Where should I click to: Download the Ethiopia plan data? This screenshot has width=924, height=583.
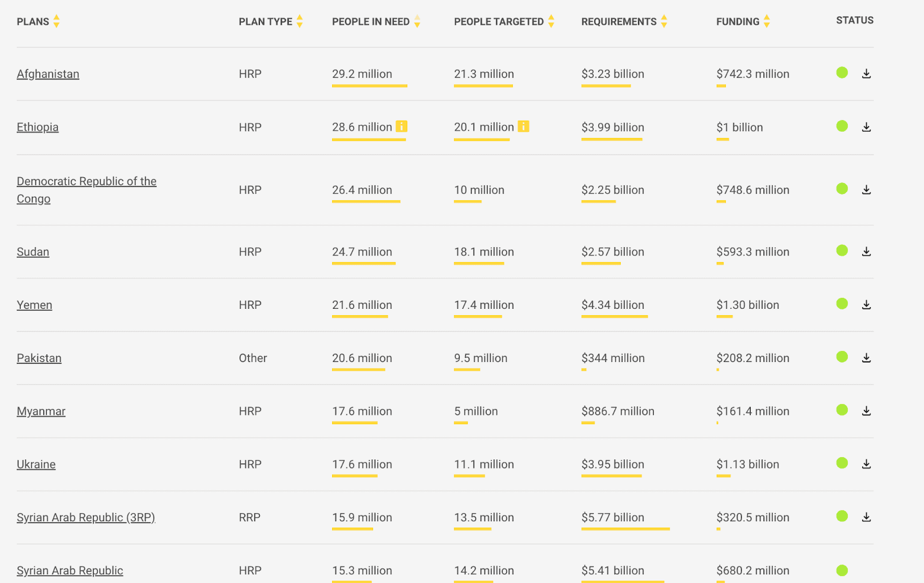[866, 127]
